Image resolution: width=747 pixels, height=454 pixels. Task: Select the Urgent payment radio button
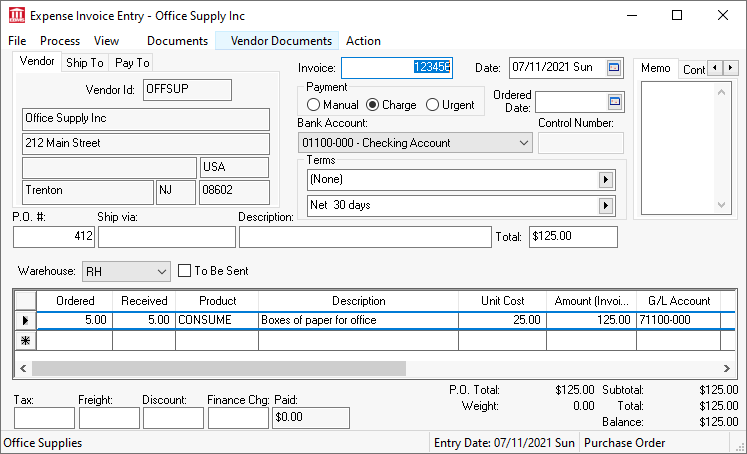point(433,105)
